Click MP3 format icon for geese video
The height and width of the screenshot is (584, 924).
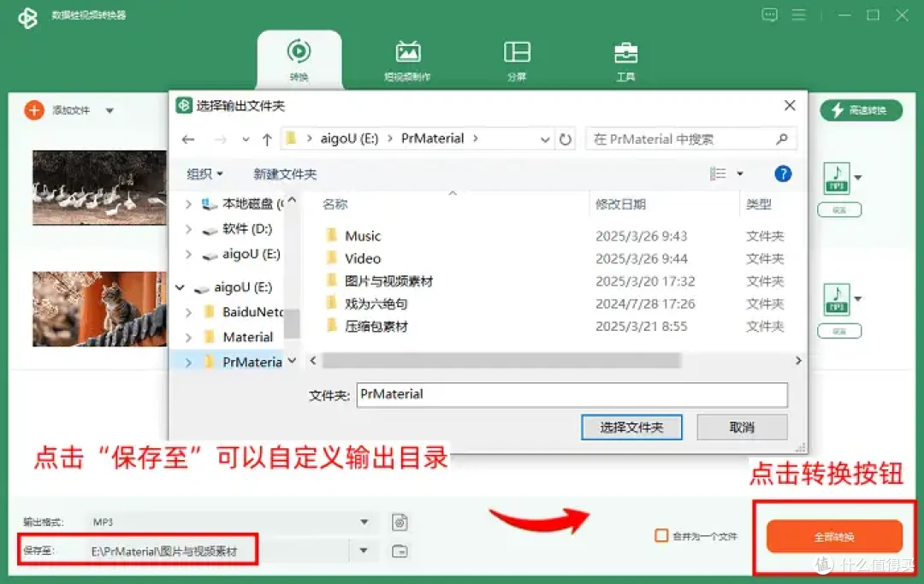(x=837, y=178)
